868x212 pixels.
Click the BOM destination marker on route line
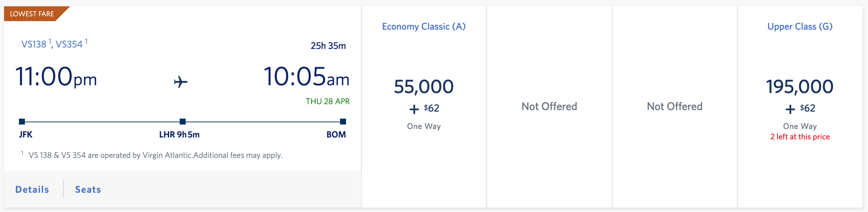343,122
